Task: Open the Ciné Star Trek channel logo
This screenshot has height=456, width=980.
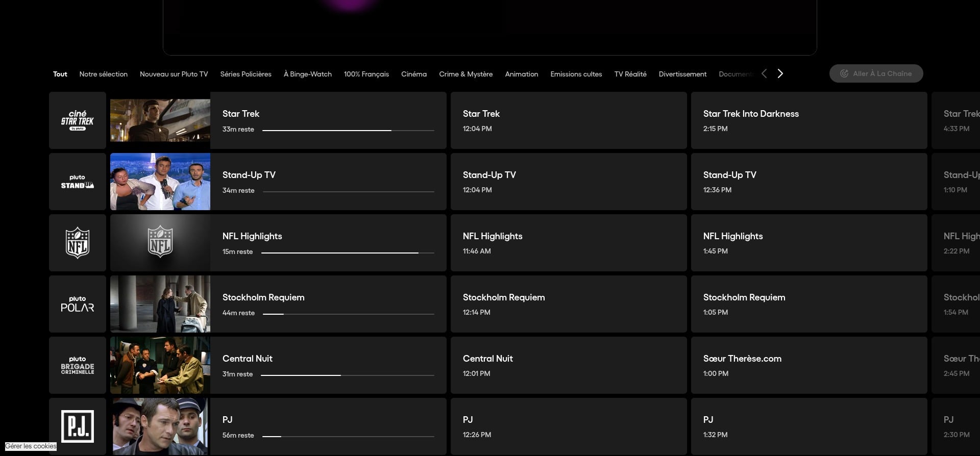Action: point(78,120)
